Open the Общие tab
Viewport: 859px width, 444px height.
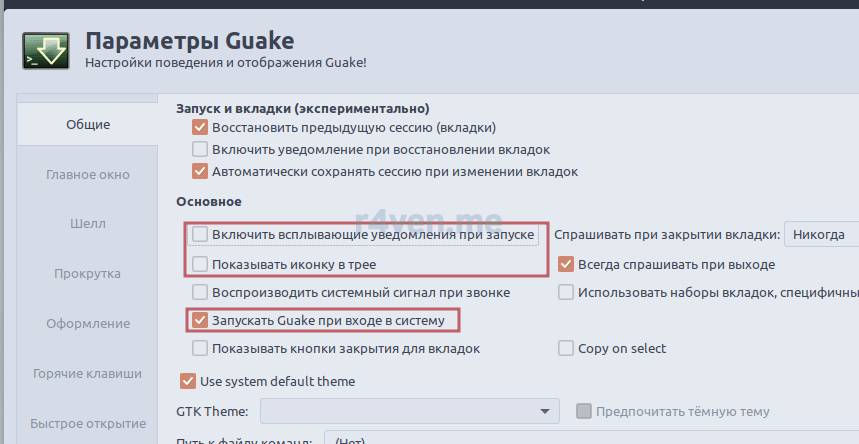coord(88,125)
